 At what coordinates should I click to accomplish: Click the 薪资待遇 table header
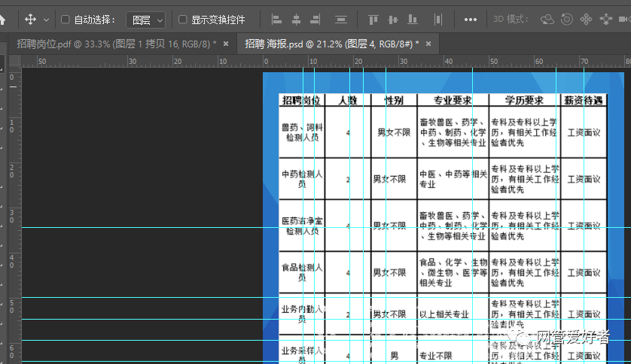coord(584,101)
